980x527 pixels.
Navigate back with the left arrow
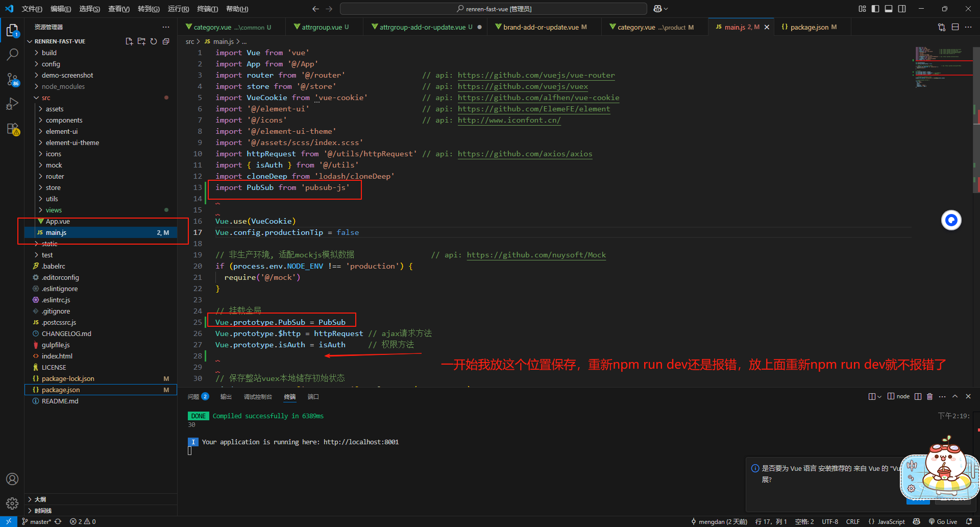[x=315, y=9]
